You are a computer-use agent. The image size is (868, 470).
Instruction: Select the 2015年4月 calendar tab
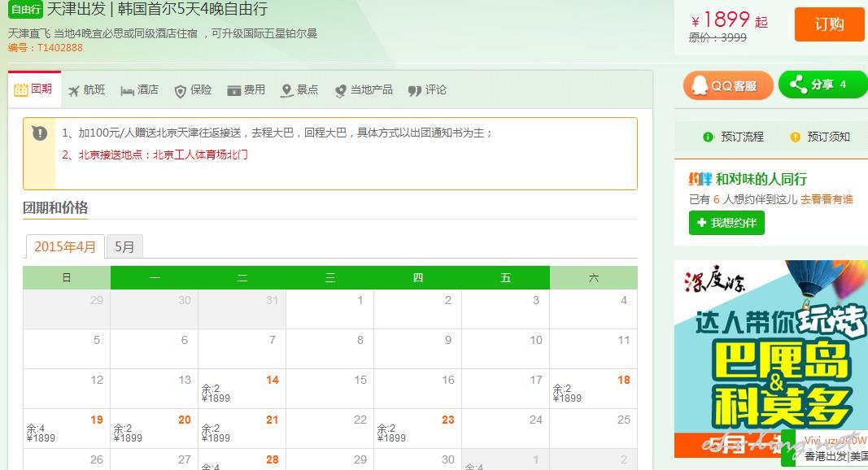65,247
